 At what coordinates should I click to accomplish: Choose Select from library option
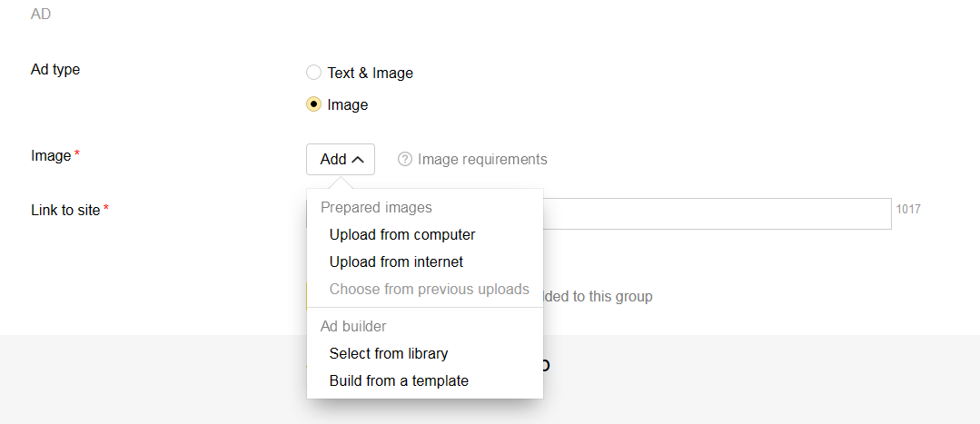point(389,353)
